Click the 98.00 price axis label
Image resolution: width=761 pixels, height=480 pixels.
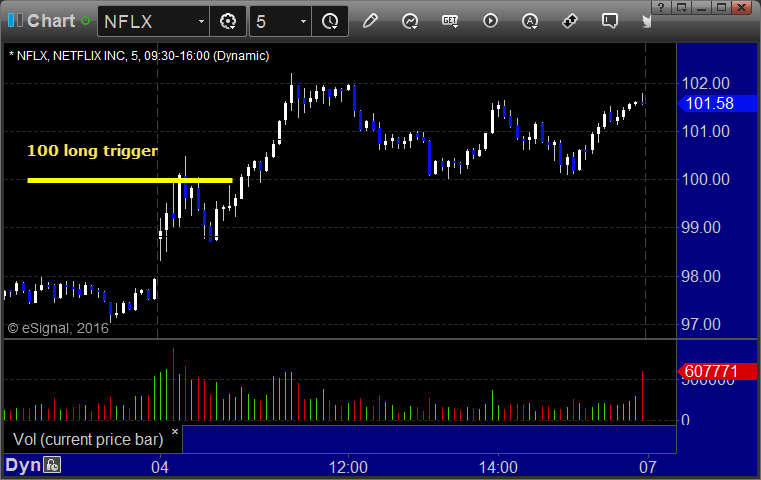click(701, 277)
